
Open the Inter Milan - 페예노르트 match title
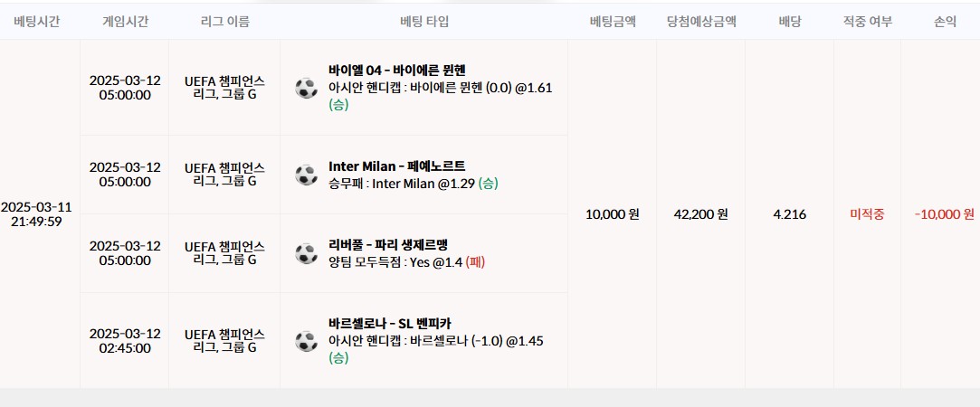click(x=397, y=166)
